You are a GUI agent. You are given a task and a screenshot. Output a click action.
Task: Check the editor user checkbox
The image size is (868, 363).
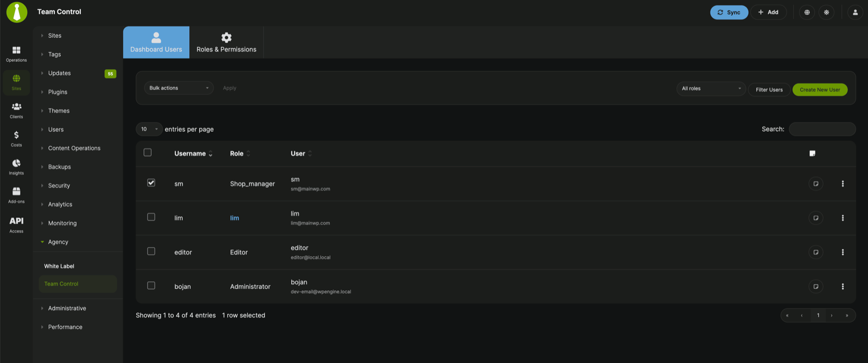[x=151, y=251]
